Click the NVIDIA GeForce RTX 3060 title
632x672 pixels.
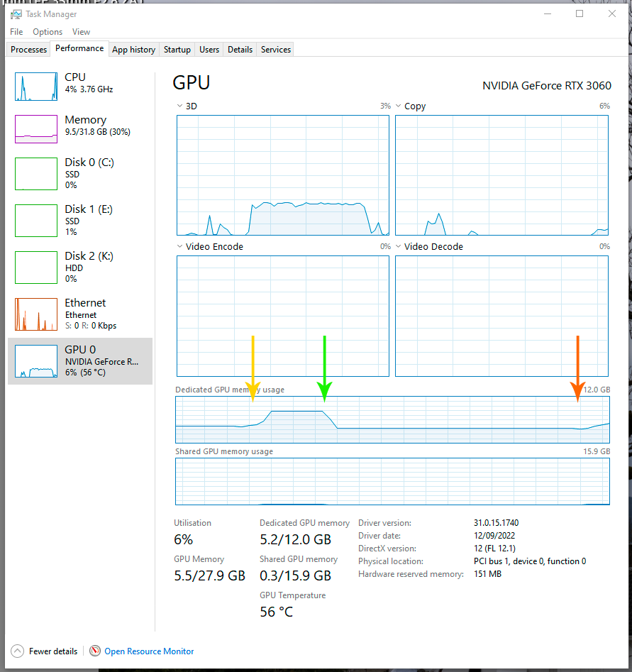point(547,86)
